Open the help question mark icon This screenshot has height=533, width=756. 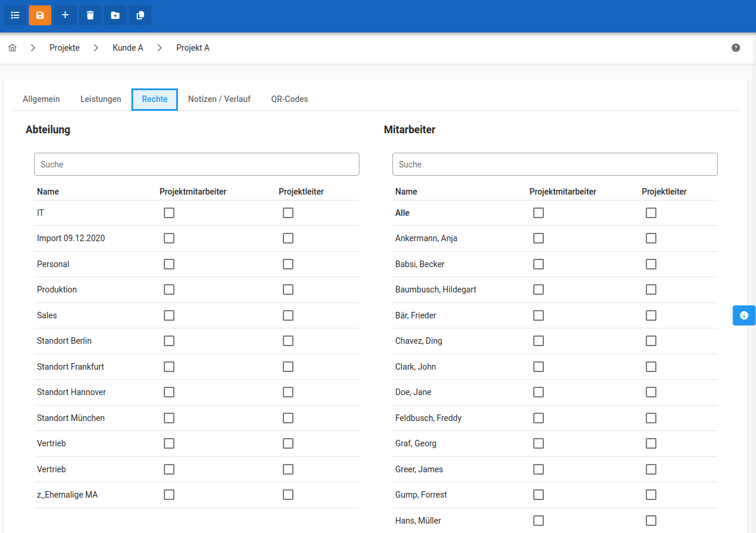(x=735, y=48)
